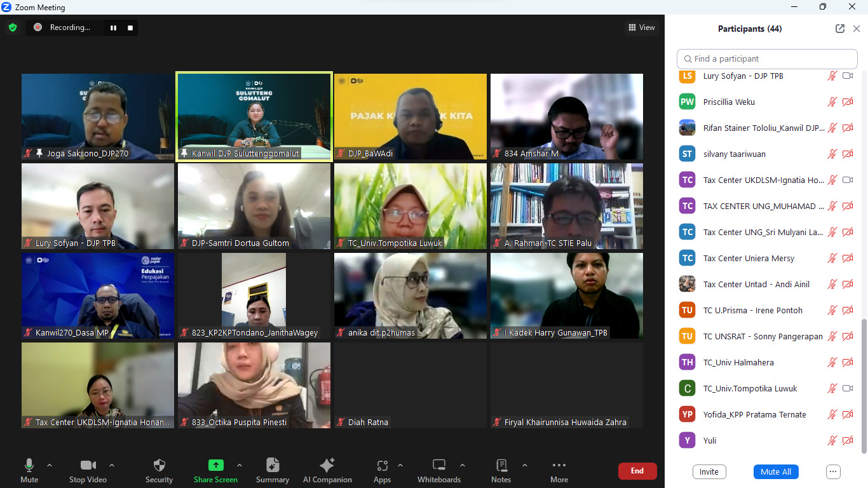The image size is (868, 488).
Task: Pause the recording
Action: [x=114, y=27]
